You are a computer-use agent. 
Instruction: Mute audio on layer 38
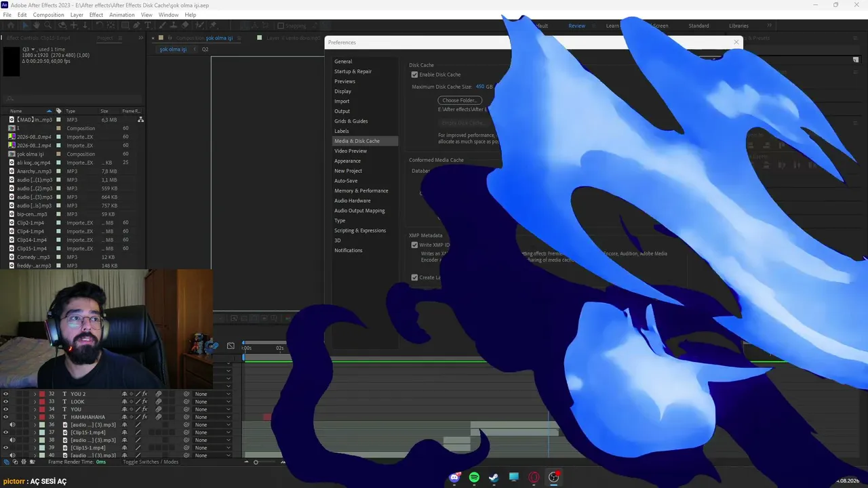12,441
